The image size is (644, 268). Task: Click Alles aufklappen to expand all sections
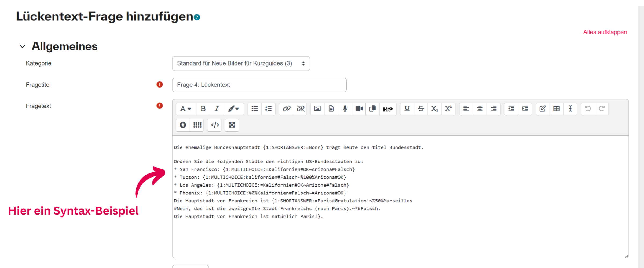(605, 32)
